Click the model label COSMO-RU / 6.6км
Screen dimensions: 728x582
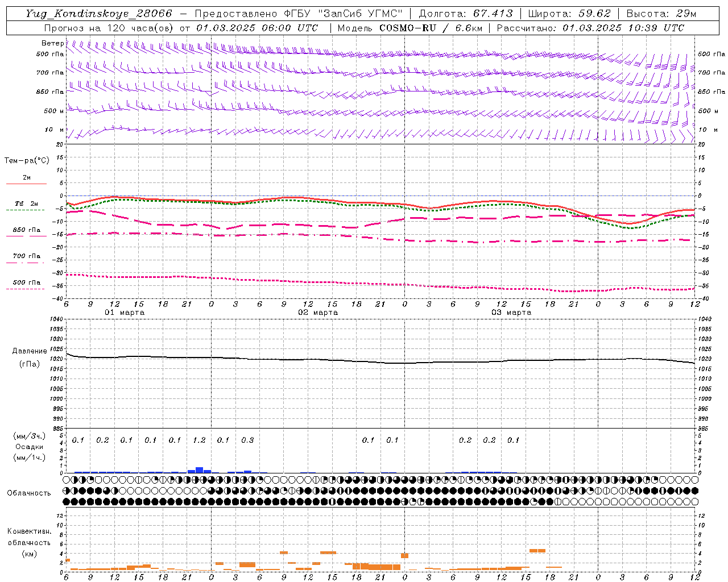point(431,28)
